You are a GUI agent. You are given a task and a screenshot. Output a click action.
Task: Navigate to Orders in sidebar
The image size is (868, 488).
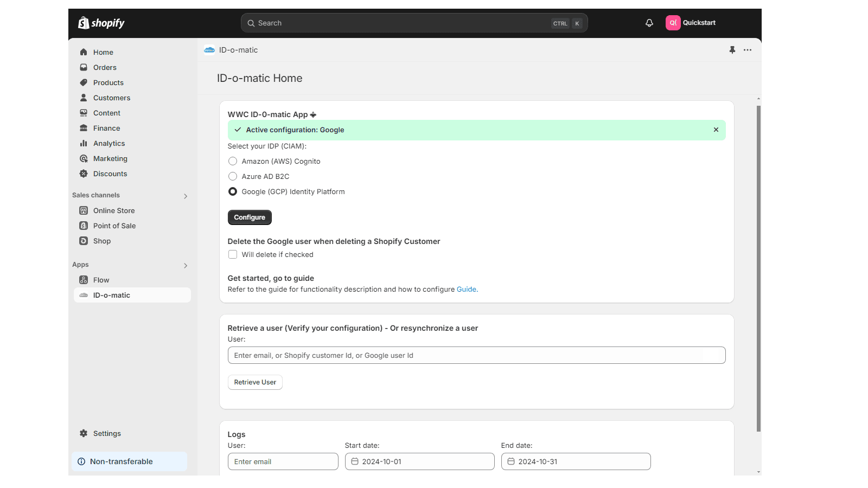(105, 67)
